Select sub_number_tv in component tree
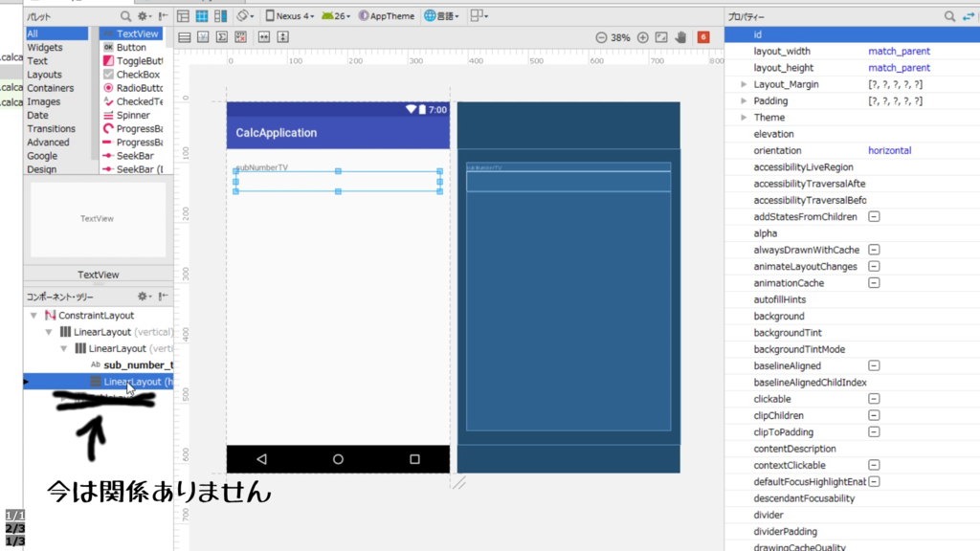The height and width of the screenshot is (551, 980). tap(131, 364)
